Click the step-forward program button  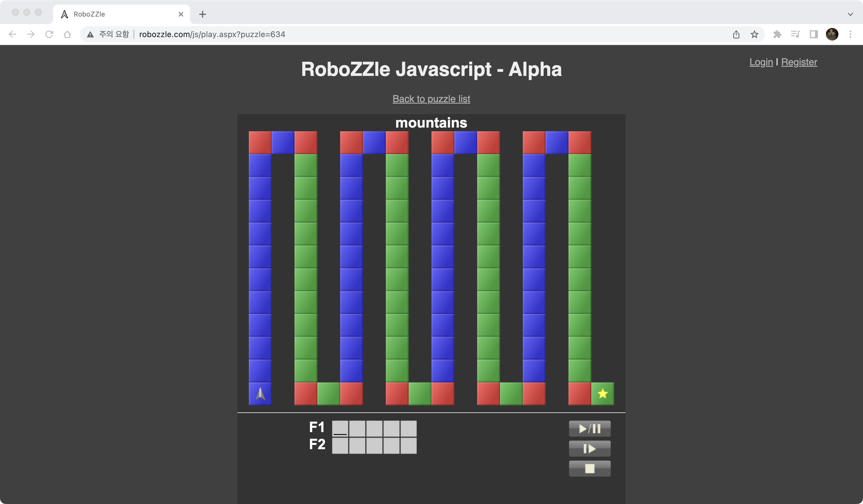coord(589,449)
